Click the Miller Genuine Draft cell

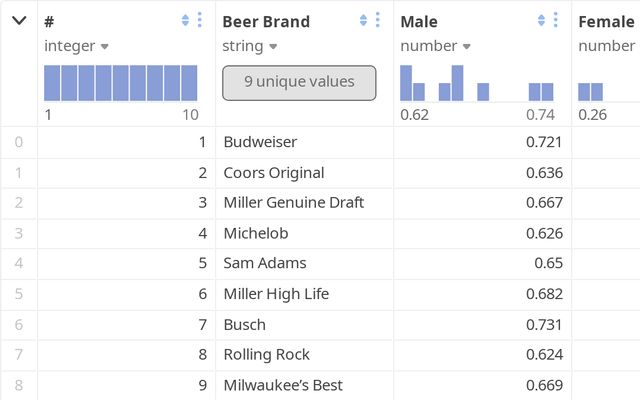point(293,203)
